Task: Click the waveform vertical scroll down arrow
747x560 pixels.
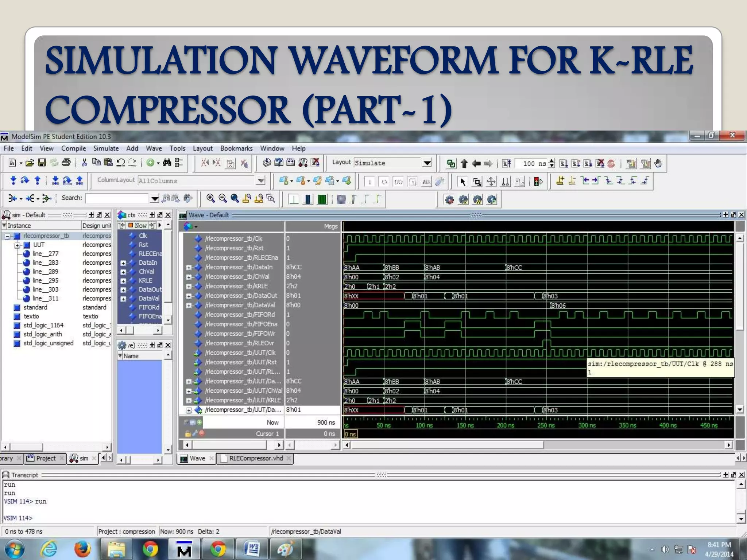Action: coord(740,410)
